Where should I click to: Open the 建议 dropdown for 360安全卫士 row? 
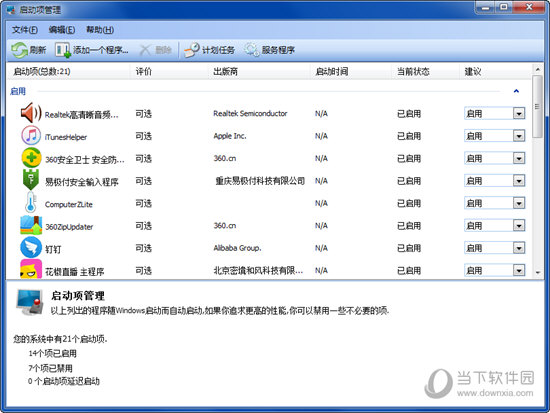518,159
